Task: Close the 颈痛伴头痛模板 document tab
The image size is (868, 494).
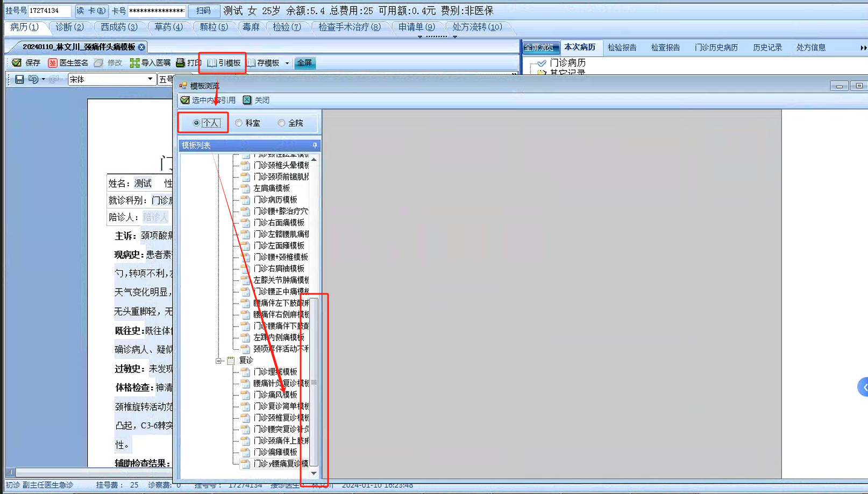Action: tap(141, 47)
